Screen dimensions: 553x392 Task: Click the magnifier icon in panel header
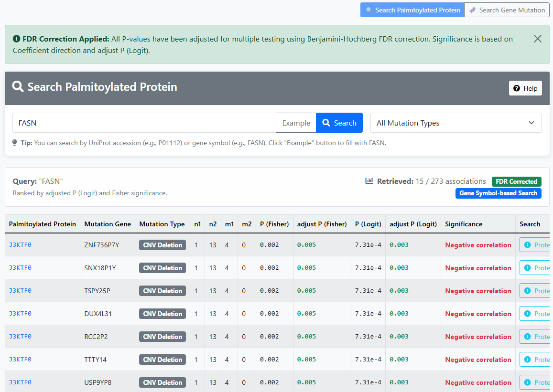18,86
